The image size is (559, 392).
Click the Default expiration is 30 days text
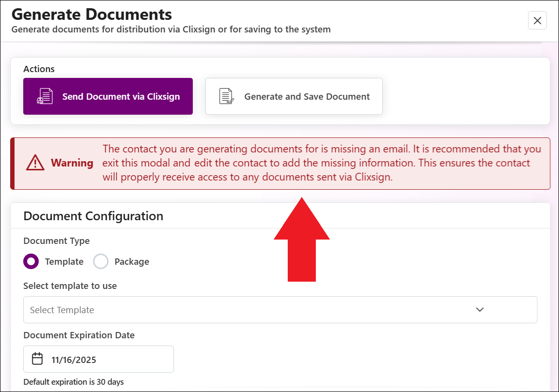(x=74, y=382)
